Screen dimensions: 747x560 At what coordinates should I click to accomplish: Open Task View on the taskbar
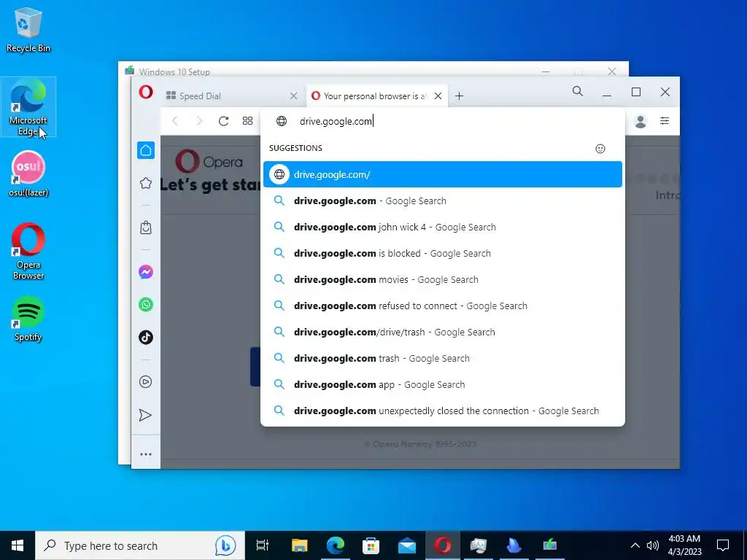pos(263,545)
